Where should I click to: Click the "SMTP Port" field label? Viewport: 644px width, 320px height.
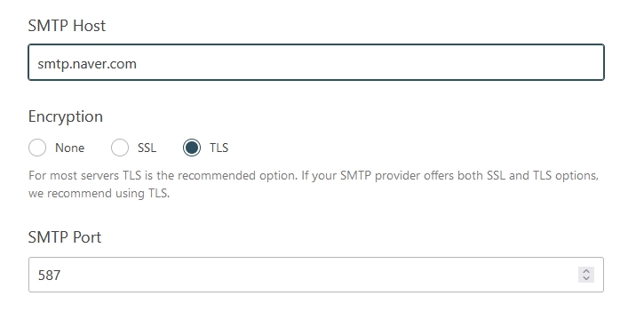[x=65, y=237]
